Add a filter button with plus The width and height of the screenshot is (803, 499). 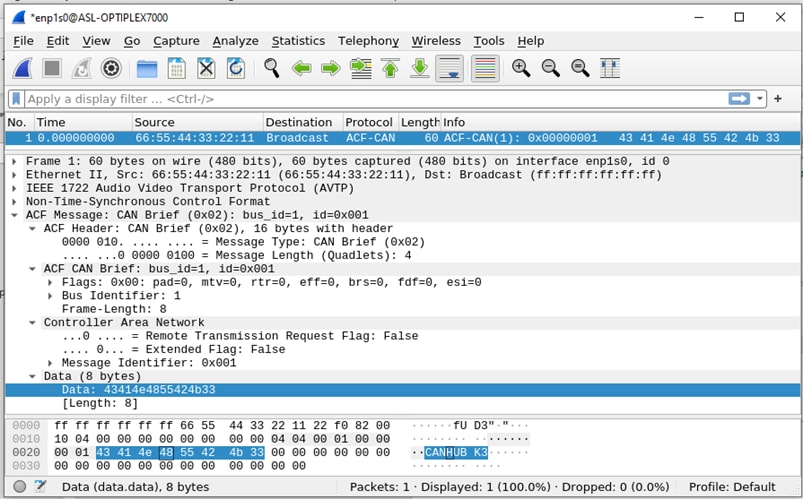click(778, 99)
